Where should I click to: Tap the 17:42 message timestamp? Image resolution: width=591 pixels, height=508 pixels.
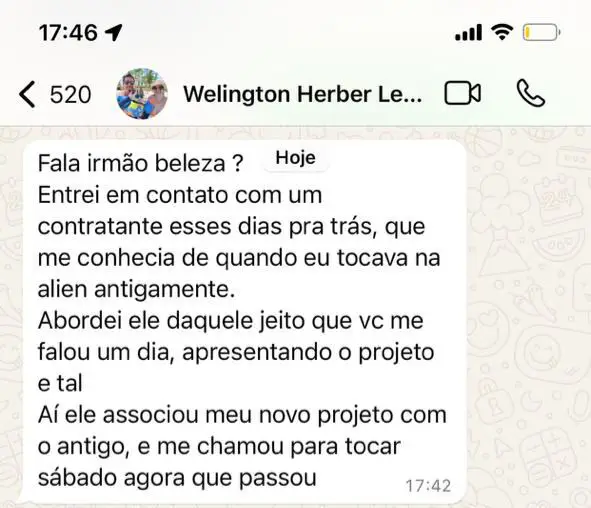pyautogui.click(x=428, y=486)
